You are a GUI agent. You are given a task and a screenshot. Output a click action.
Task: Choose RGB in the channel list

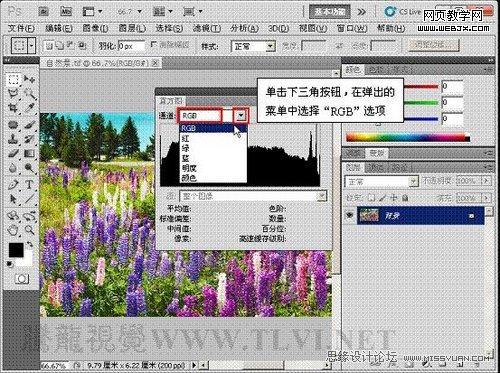click(213, 128)
